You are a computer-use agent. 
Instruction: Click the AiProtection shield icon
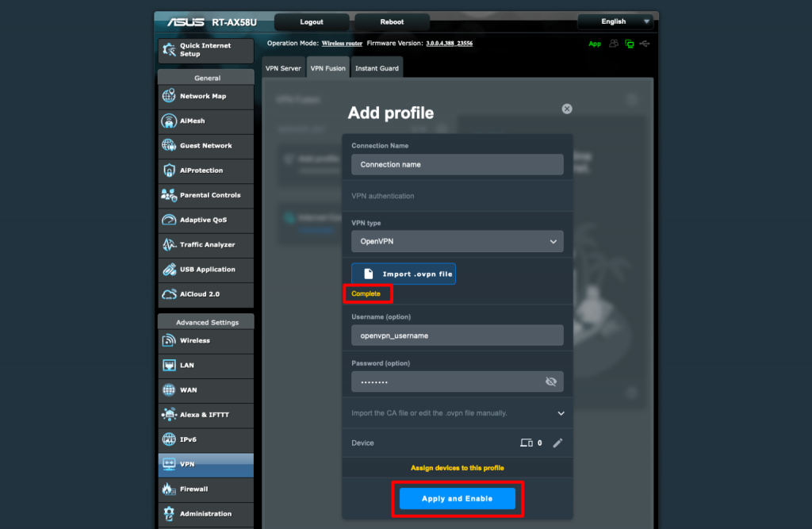click(169, 171)
